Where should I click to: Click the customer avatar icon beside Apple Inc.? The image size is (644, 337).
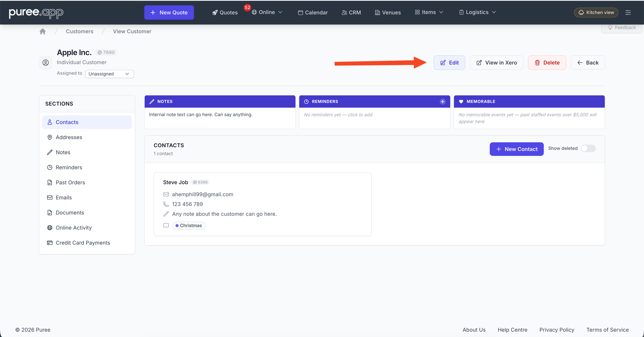(46, 63)
